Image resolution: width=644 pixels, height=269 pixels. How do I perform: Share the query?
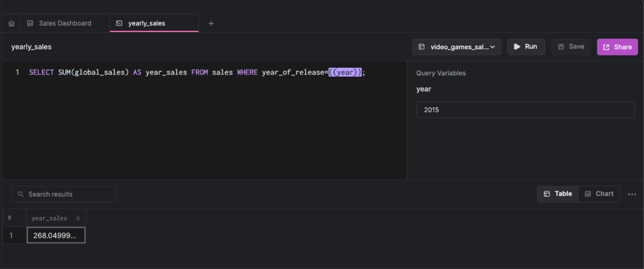(x=618, y=47)
